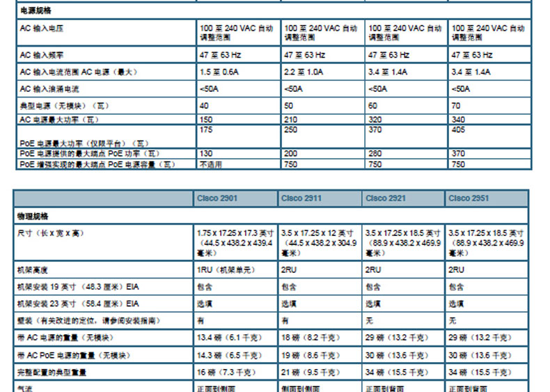Select PoE max power value '405'
550x392 pixels.
[458, 130]
